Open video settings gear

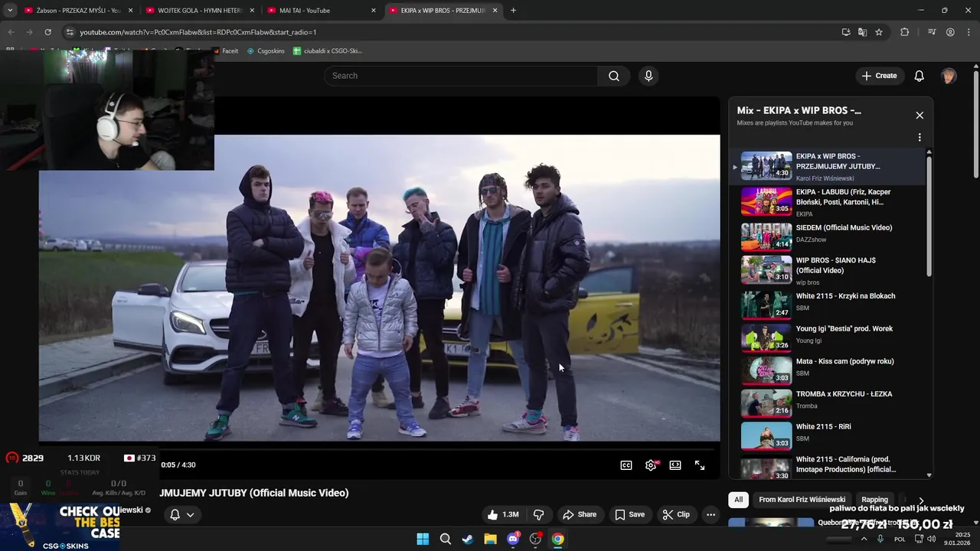(x=651, y=465)
